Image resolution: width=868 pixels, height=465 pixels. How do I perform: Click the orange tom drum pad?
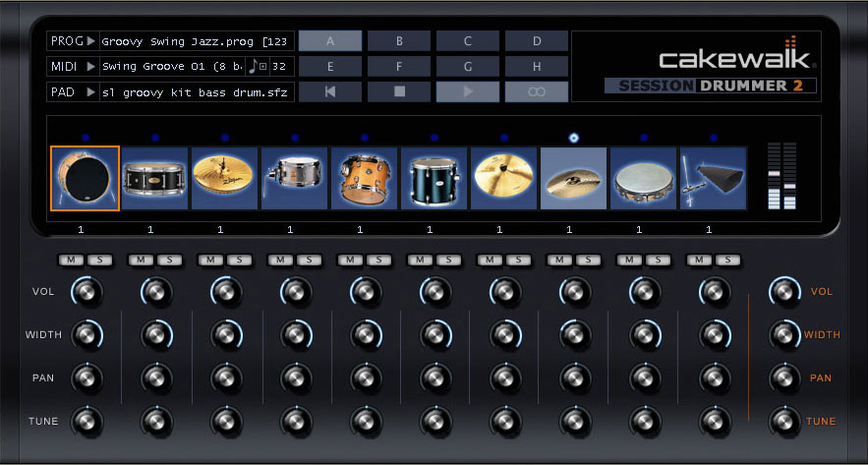click(x=364, y=178)
